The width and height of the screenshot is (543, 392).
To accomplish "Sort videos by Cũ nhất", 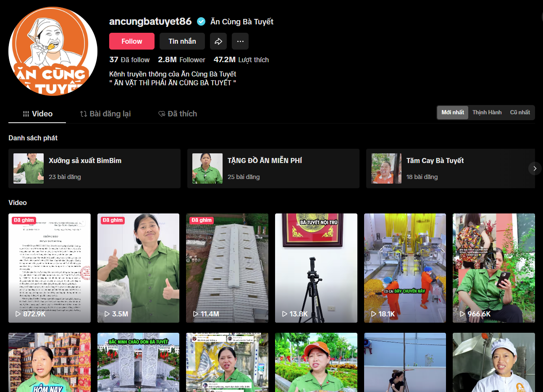I will 519,113.
